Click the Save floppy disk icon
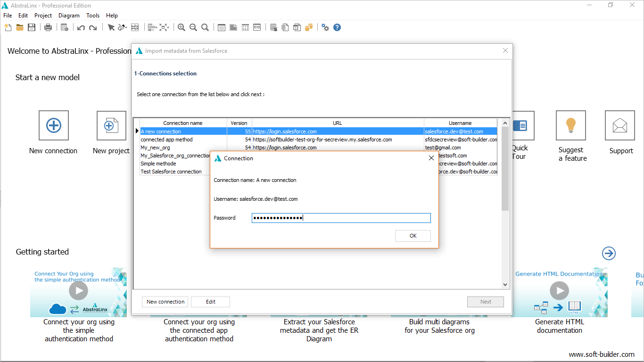The image size is (644, 362). 32,27
